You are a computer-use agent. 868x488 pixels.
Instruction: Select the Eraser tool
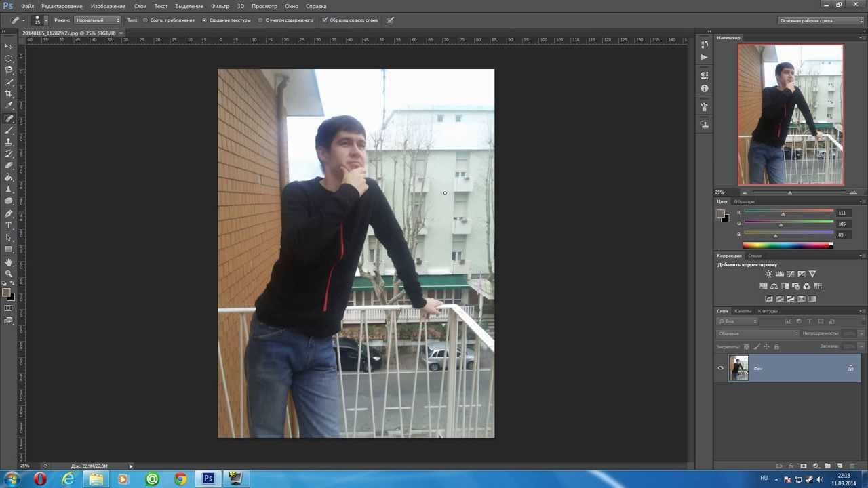point(9,166)
